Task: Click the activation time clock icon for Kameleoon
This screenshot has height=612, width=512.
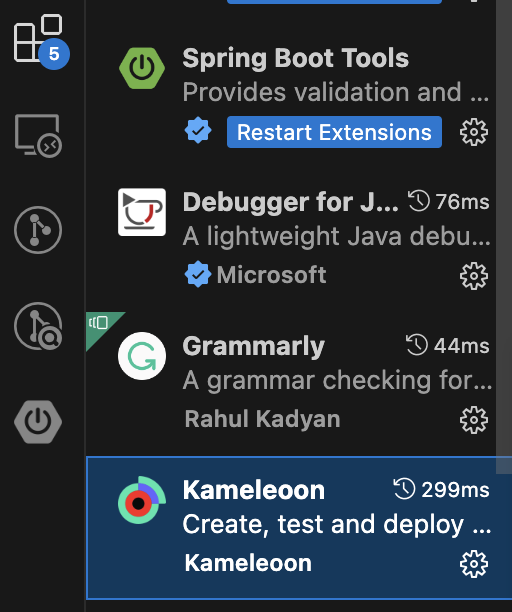Action: click(404, 489)
